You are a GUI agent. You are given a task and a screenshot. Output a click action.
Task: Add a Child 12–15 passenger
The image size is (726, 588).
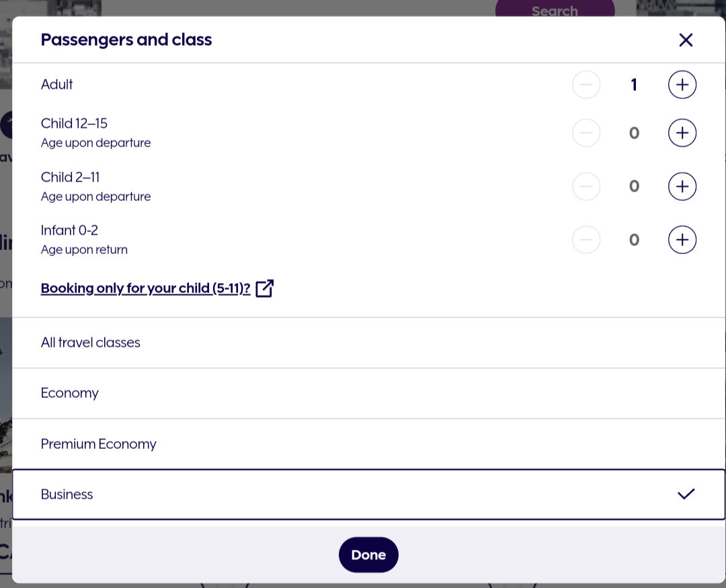click(682, 133)
